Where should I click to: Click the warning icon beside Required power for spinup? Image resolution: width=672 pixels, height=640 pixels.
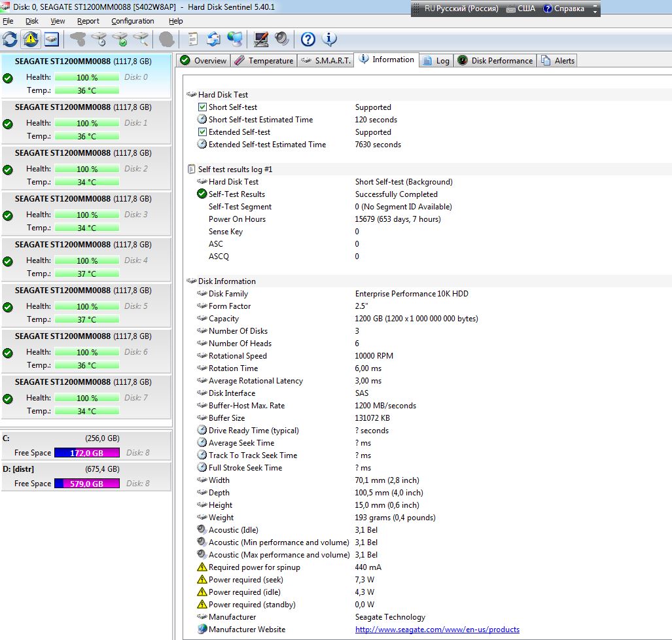(x=202, y=567)
